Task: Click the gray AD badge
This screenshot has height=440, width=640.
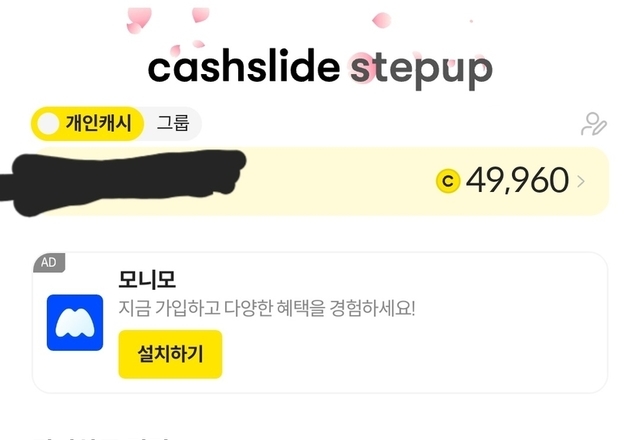Action: [49, 263]
